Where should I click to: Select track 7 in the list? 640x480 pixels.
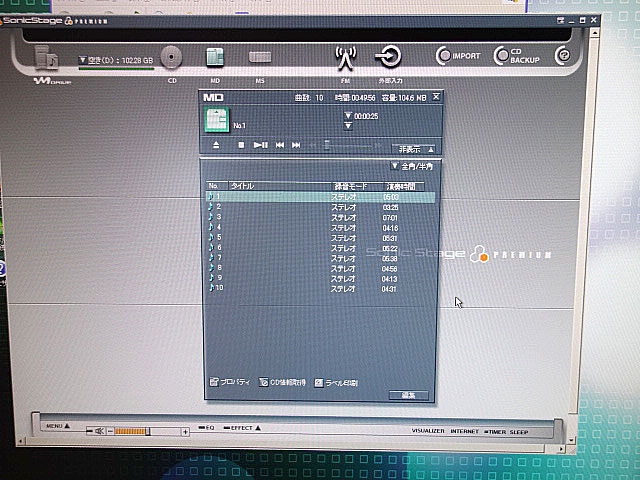pos(321,258)
